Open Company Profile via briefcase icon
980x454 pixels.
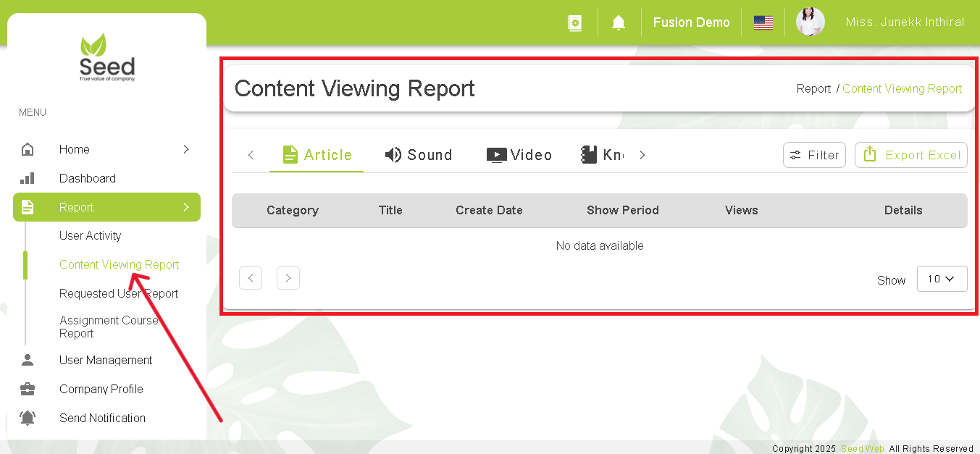point(28,389)
